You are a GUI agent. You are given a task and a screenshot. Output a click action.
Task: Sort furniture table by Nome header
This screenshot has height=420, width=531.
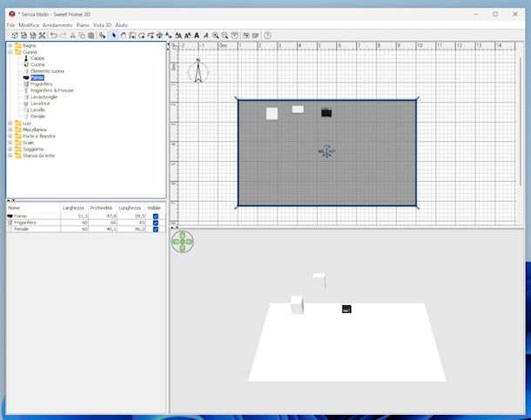pyautogui.click(x=34, y=208)
